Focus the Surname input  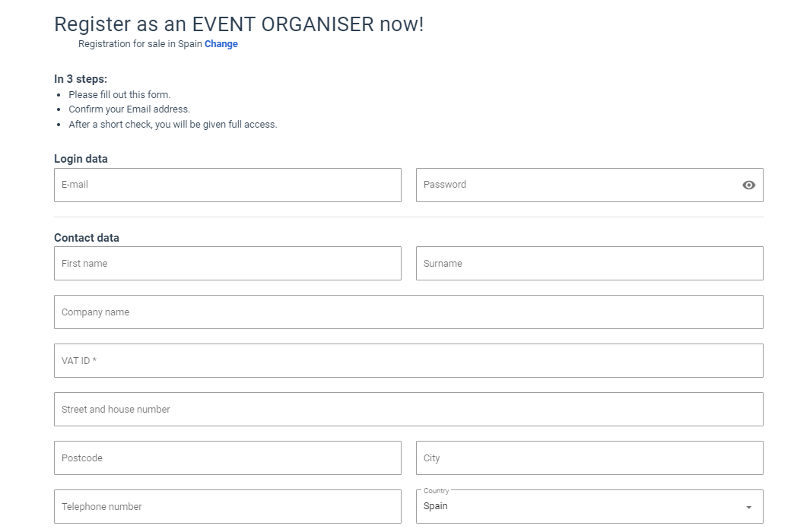(x=589, y=264)
